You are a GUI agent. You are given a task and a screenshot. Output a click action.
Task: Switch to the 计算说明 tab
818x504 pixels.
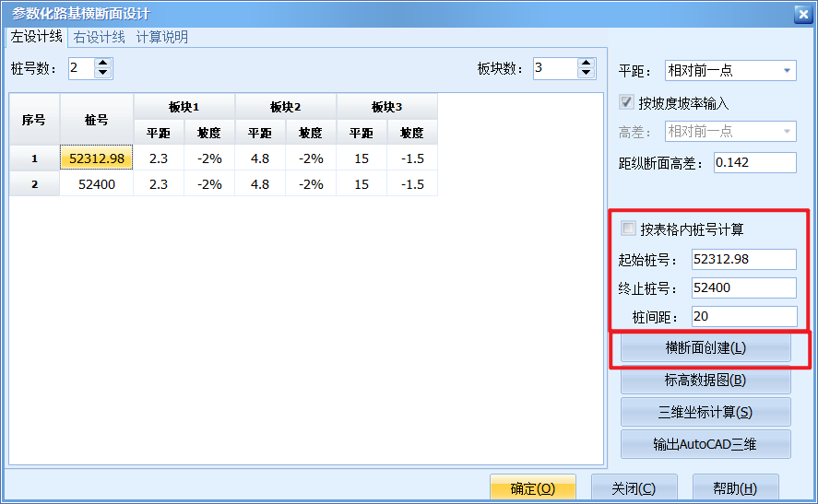pos(161,37)
